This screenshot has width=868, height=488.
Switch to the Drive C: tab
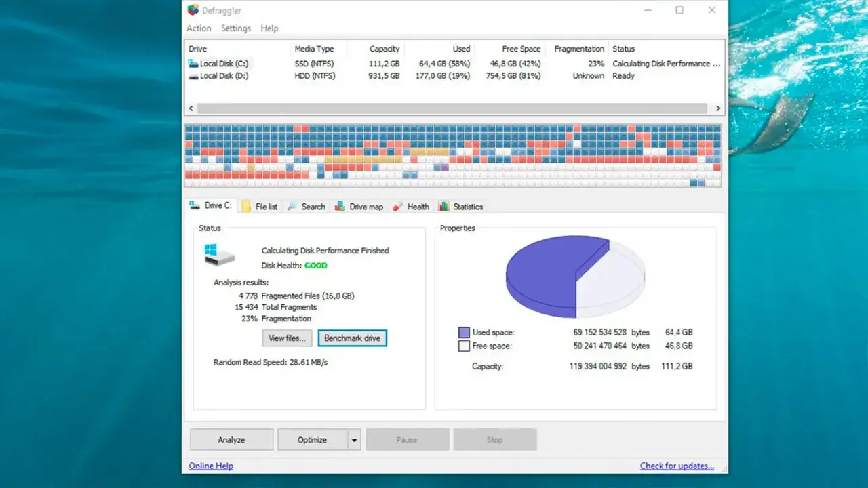click(211, 206)
